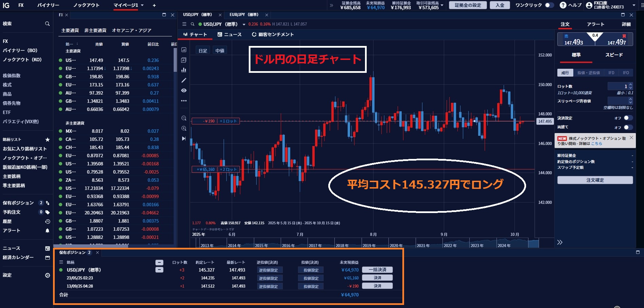This screenshot has width=644, height=308.
Task: Open the chart type bar icon
Action: point(184,70)
